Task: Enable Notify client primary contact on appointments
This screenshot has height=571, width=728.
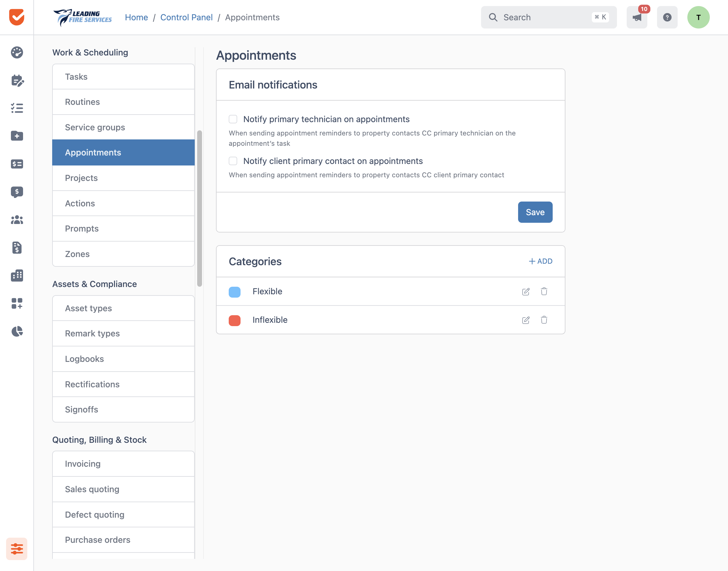Action: (233, 161)
